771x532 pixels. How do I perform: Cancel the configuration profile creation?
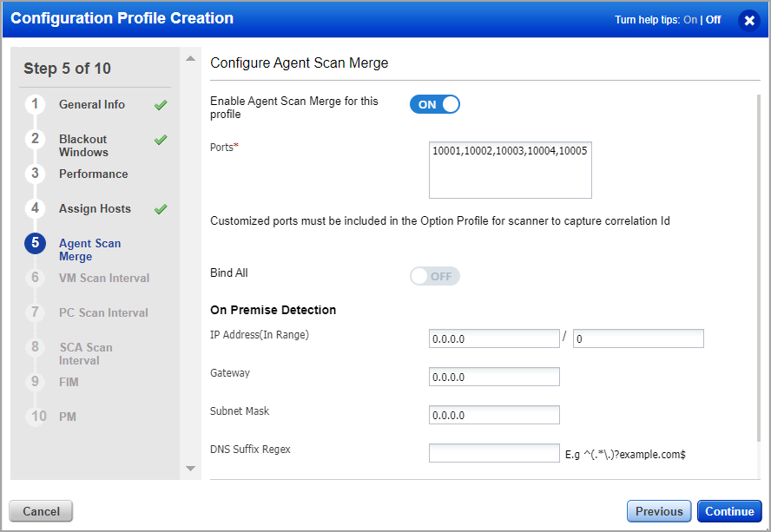tap(40, 511)
